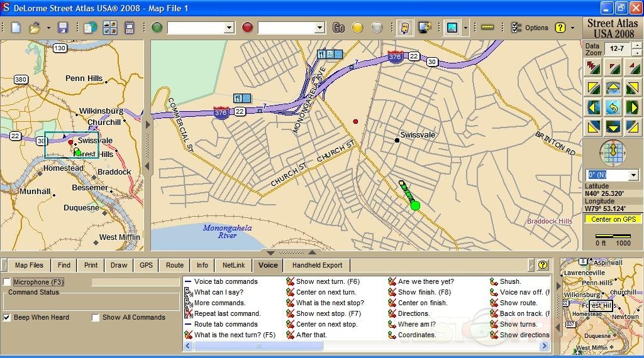Switch to the Route tab

tap(175, 265)
